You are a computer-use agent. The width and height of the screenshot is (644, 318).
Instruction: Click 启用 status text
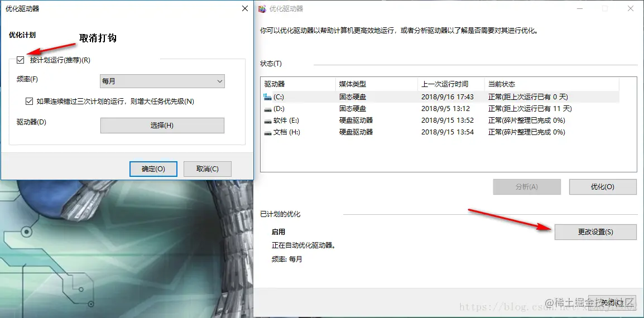[278, 232]
